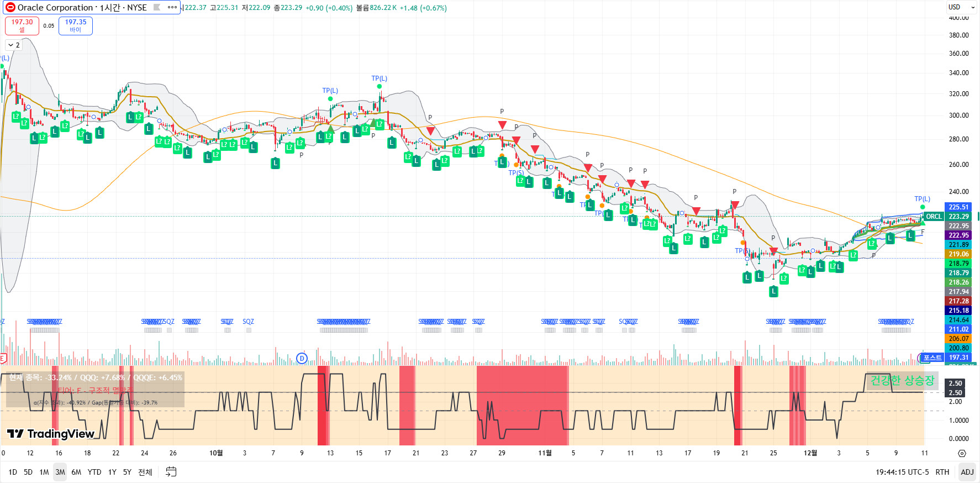Viewport: 980px width, 483px height.
Task: Click the red down-triangle marker near October 21
Action: (430, 130)
